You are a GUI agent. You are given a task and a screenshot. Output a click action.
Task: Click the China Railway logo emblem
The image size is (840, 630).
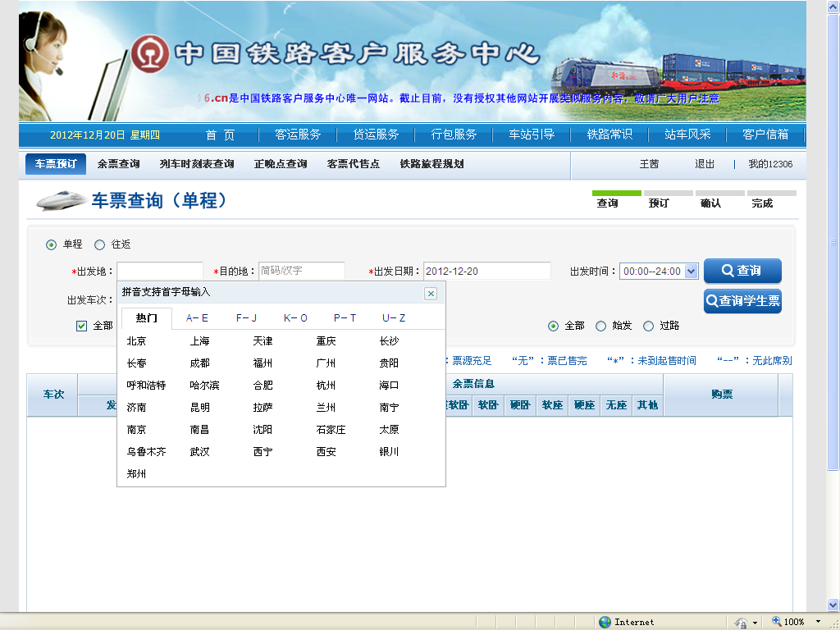(150, 53)
